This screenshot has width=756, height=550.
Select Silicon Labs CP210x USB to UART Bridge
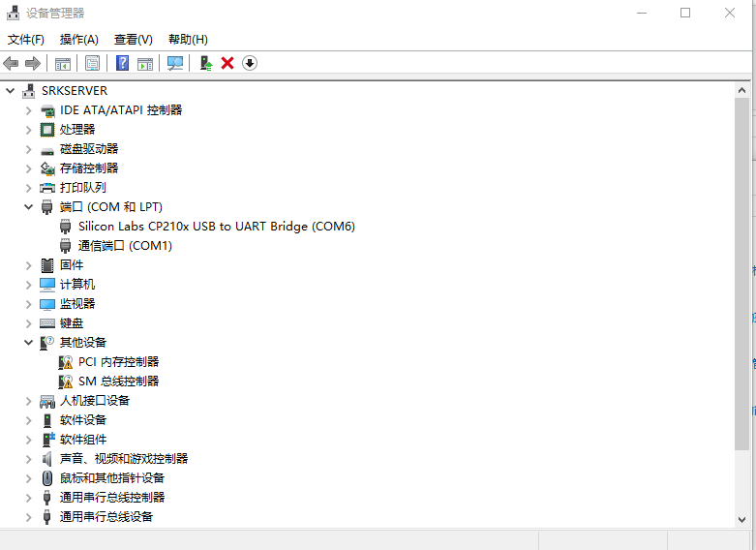point(216,227)
